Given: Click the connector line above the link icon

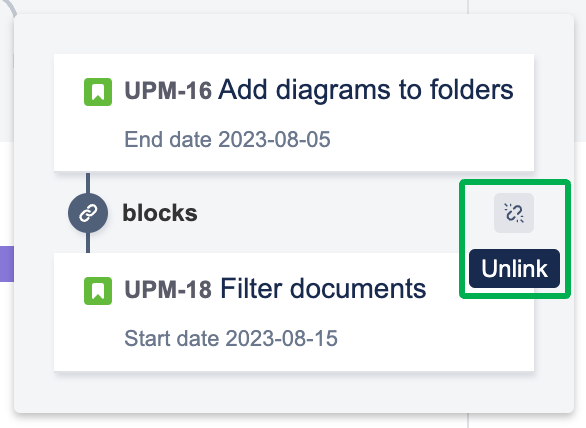Looking at the screenshot, I should coord(88,183).
